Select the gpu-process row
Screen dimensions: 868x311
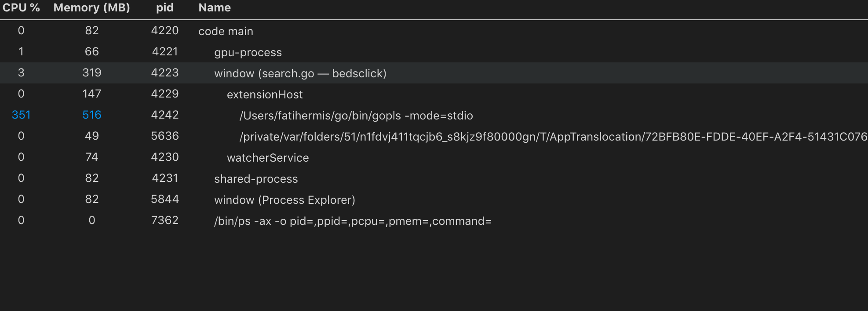248,52
